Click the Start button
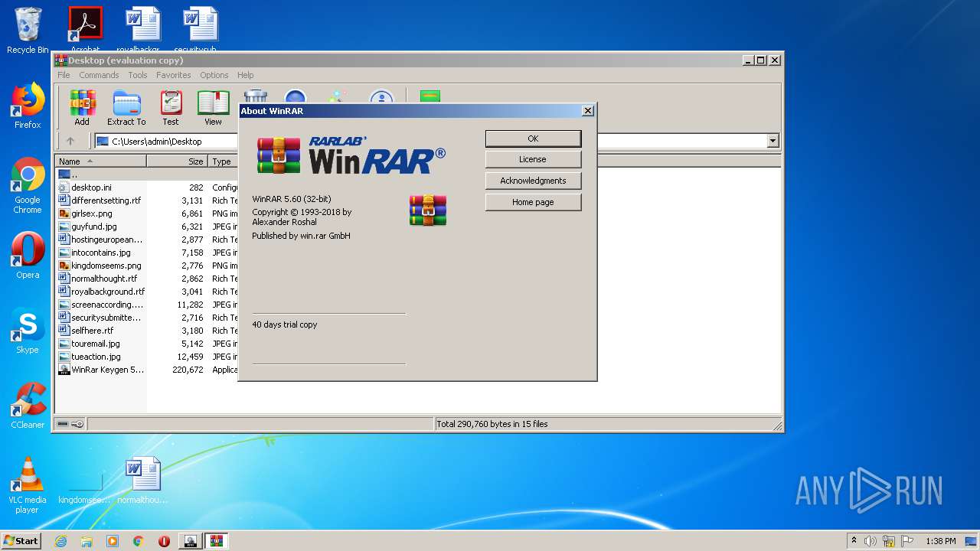The height and width of the screenshot is (551, 980). [x=21, y=541]
